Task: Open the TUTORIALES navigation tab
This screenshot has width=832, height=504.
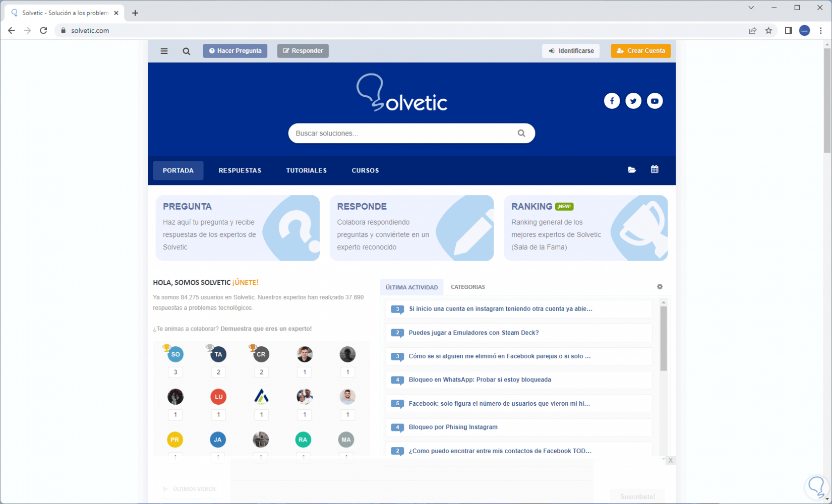Action: point(307,170)
